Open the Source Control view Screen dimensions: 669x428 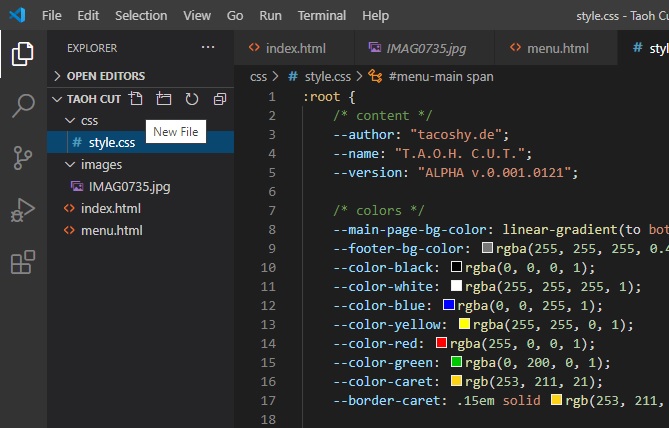(22, 158)
